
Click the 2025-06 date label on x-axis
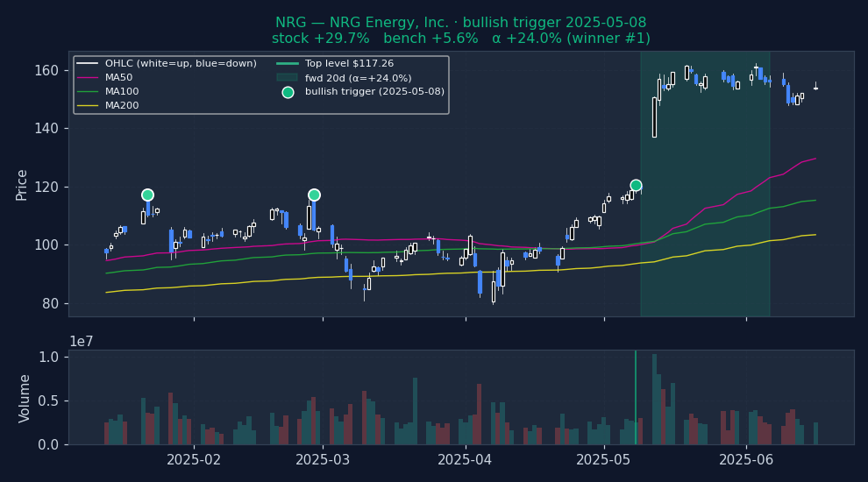(746, 459)
